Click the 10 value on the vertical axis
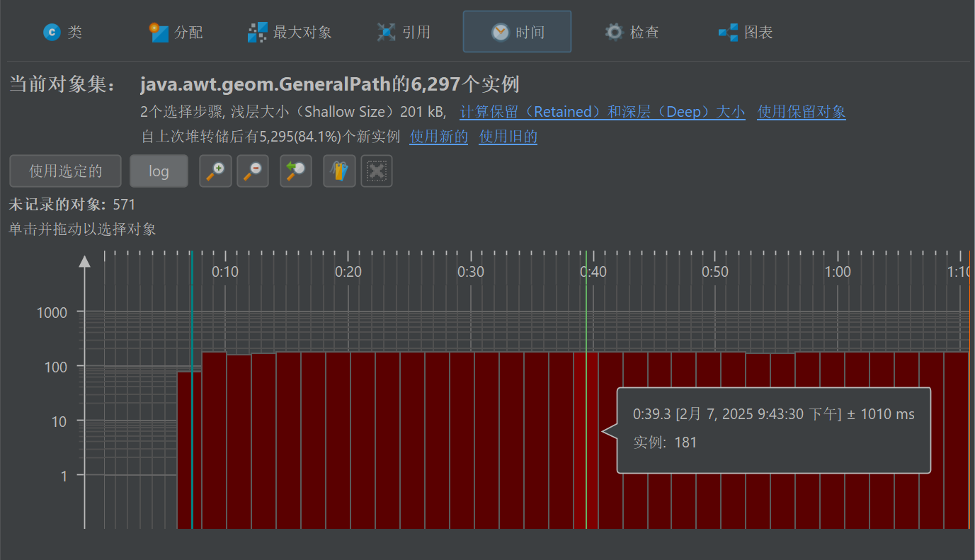Image resolution: width=975 pixels, height=560 pixels. click(59, 421)
